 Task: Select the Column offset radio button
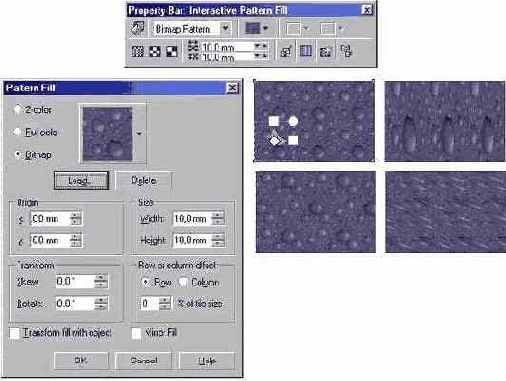183,282
